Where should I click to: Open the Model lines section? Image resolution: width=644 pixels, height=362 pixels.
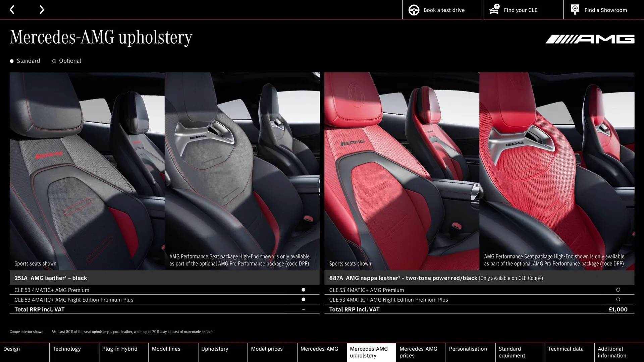pyautogui.click(x=166, y=349)
